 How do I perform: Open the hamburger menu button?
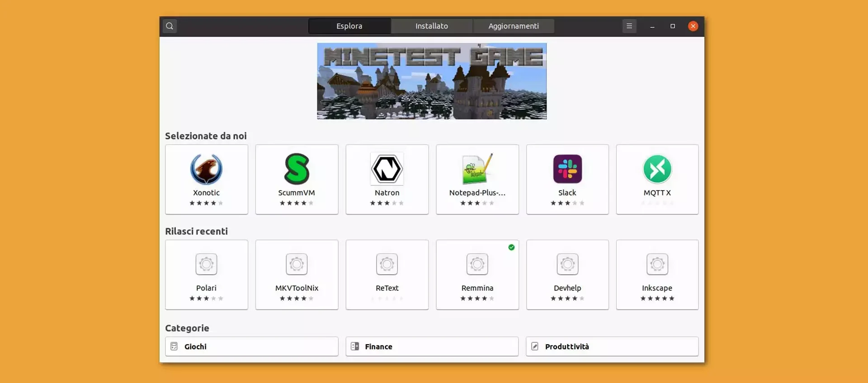[x=629, y=26]
